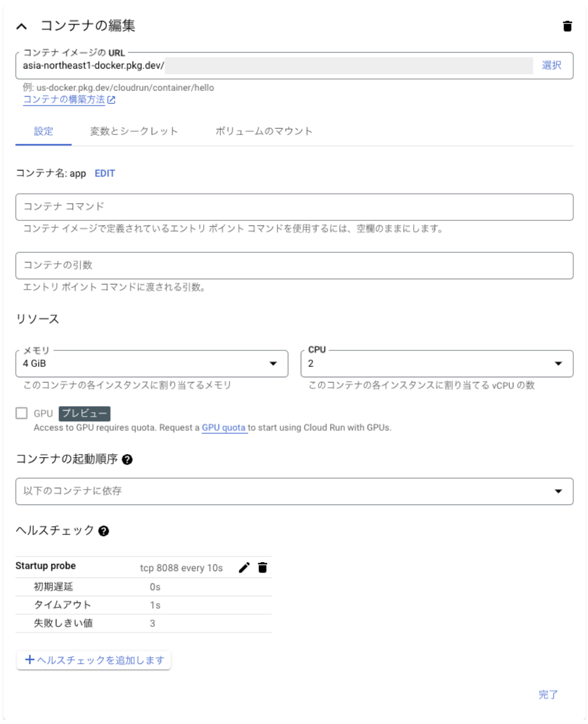The height and width of the screenshot is (724, 588).
Task: Delete the container with top trash icon
Action: (x=567, y=26)
